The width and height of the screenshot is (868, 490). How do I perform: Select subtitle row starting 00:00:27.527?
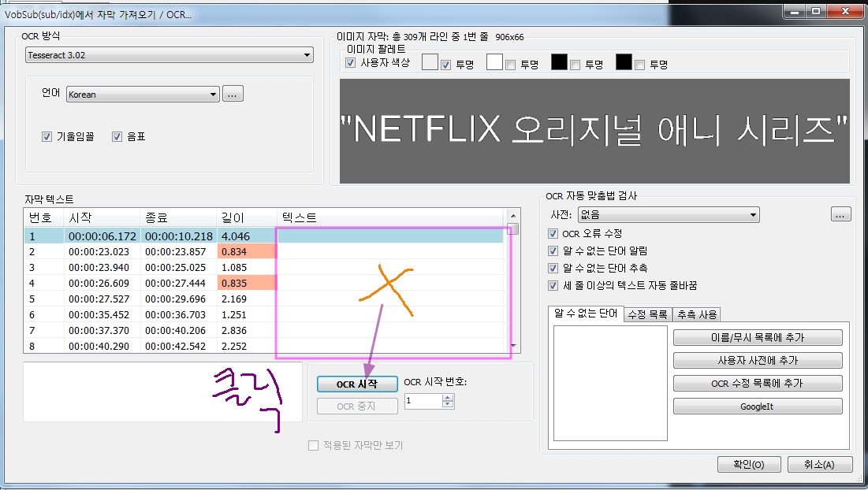pyautogui.click(x=264, y=299)
